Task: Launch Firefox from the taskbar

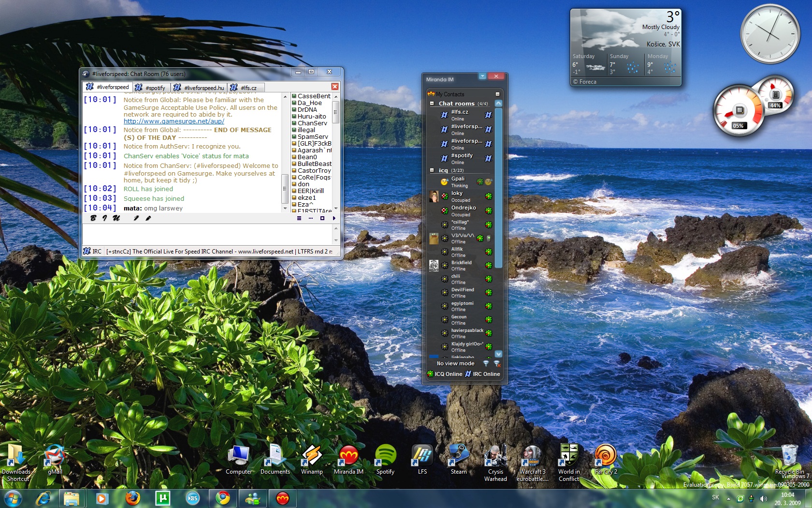Action: (x=132, y=498)
